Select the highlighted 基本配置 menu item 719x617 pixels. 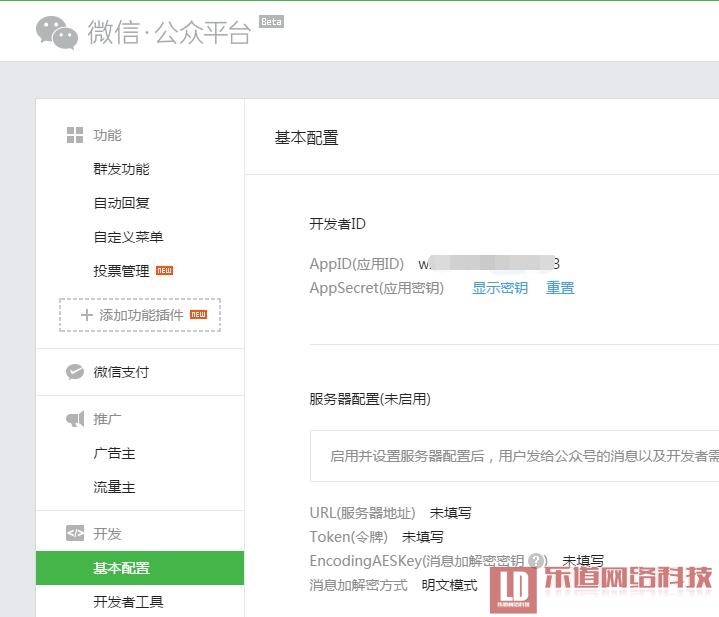(x=140, y=568)
